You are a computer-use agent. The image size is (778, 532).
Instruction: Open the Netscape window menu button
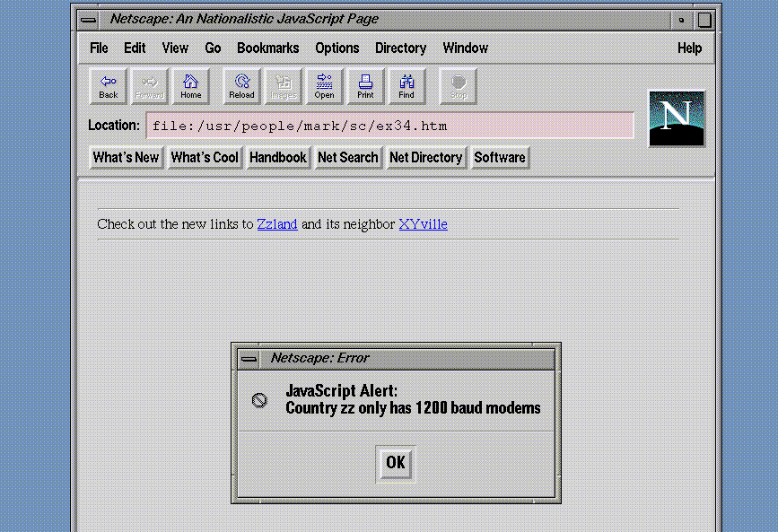(88, 19)
